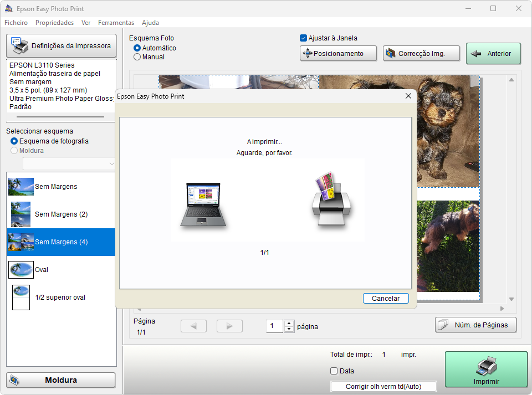532x395 pixels.
Task: Click the Correcção Img. picture icon
Action: coord(391,53)
